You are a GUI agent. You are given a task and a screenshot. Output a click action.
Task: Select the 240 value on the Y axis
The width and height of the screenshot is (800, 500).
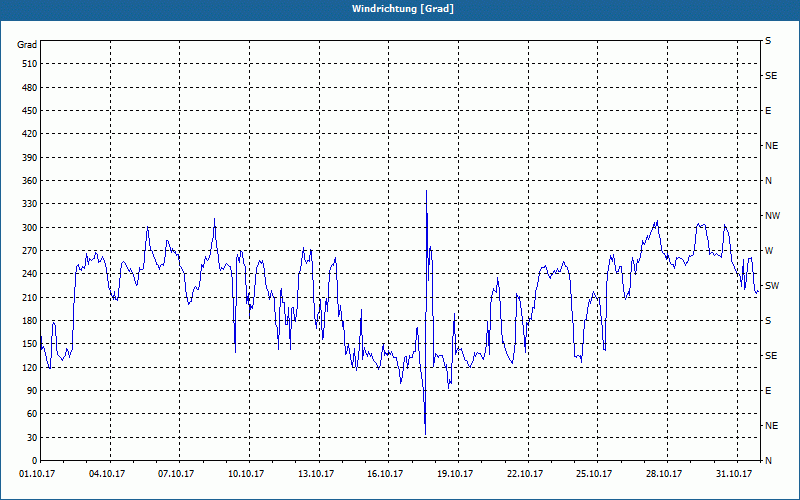(x=30, y=274)
